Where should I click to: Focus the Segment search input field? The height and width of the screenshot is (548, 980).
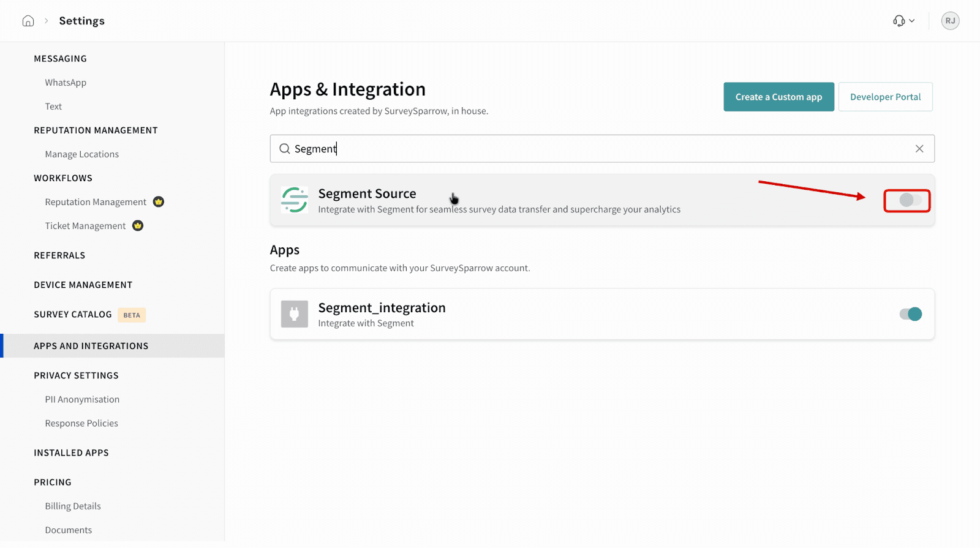point(602,149)
